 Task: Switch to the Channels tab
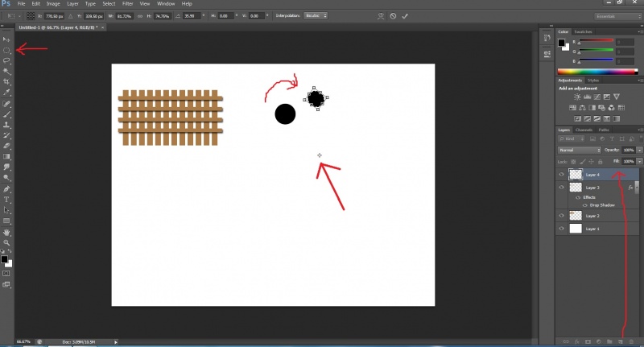[584, 130]
